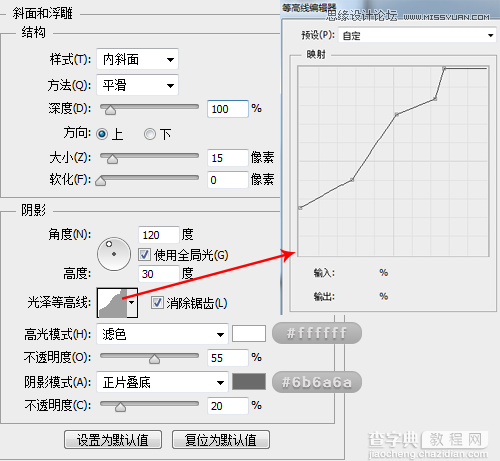500x461 pixels.
Task: Click the top-right contour curve point
Action: tap(444, 68)
